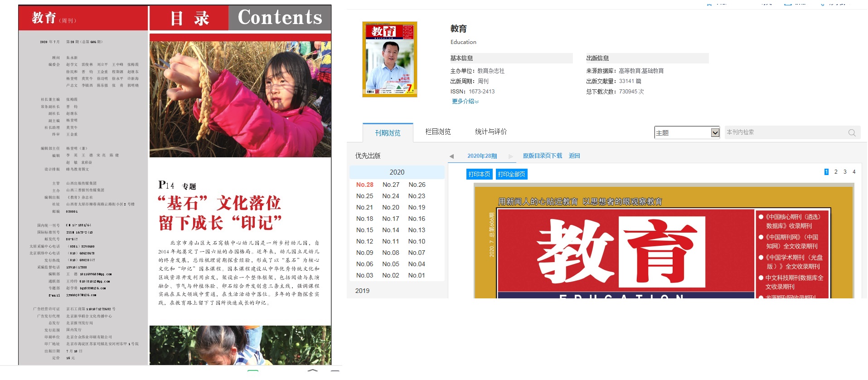Expand the 2019 year issue list
Viewport: 868px width, 380px height.
362,291
